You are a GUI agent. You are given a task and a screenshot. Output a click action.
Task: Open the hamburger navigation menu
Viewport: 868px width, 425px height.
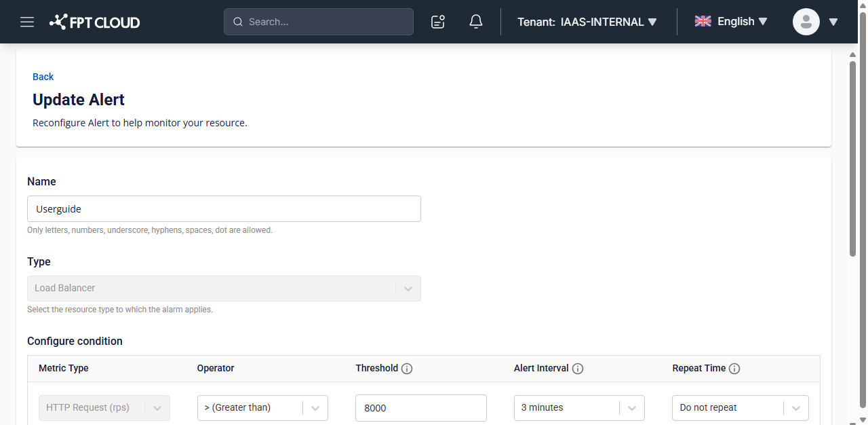click(27, 22)
